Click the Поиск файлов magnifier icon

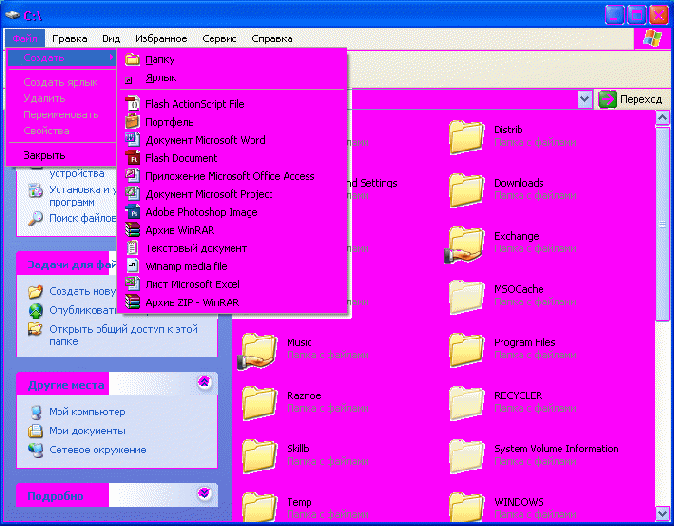point(35,218)
